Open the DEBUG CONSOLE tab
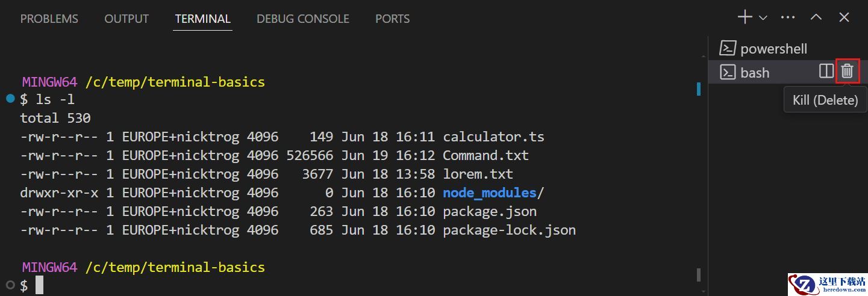The height and width of the screenshot is (296, 868). tap(303, 19)
